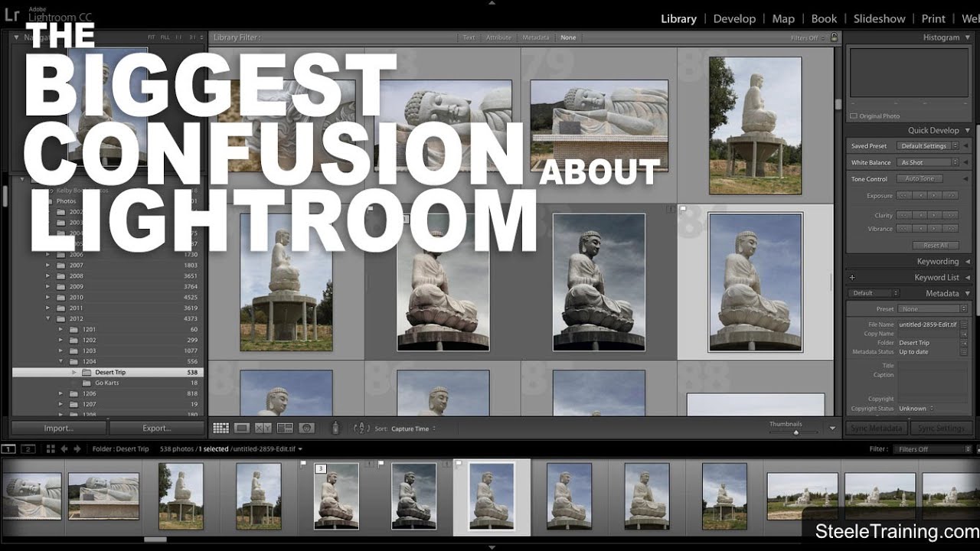Click the Caption metadata field
Viewport: 980px width, 551px height.
(933, 382)
